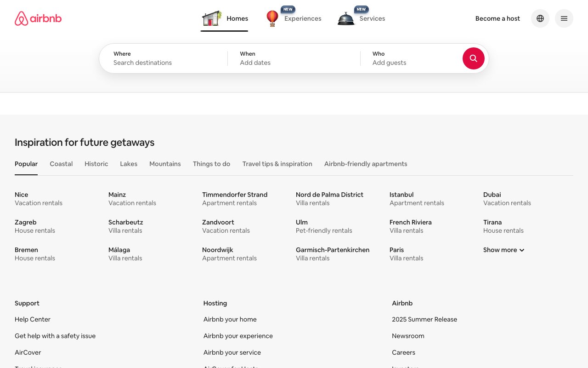Open Málaga villa rentals link
The height and width of the screenshot is (368, 588).
tap(125, 254)
